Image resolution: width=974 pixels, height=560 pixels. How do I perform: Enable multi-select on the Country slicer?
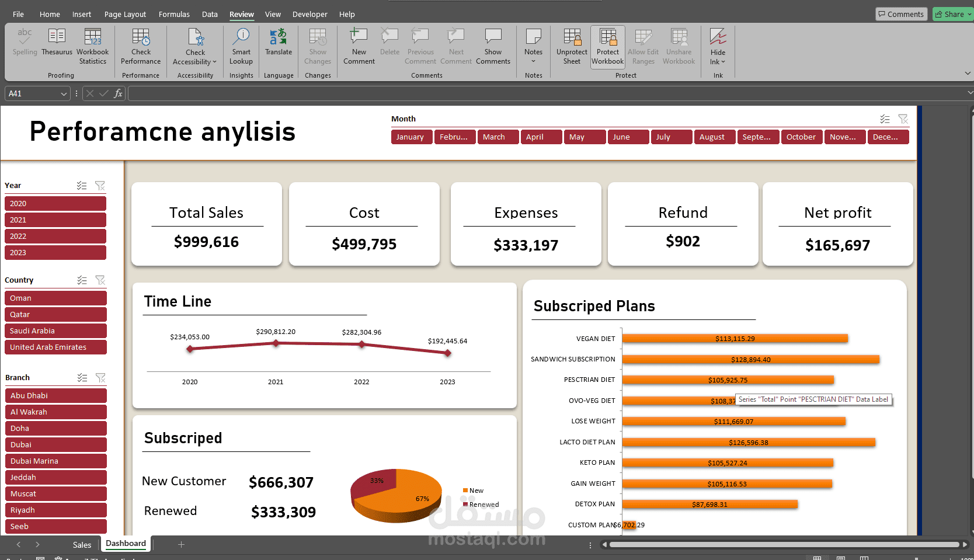point(82,280)
